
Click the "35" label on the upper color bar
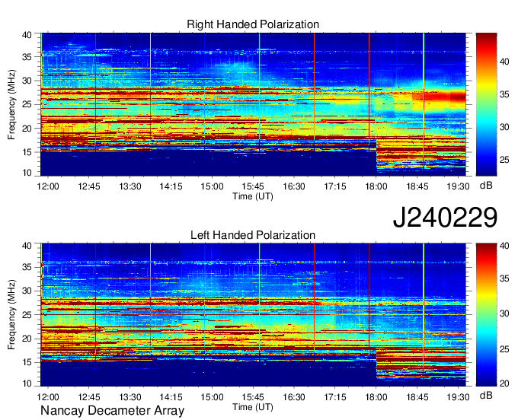click(x=504, y=94)
